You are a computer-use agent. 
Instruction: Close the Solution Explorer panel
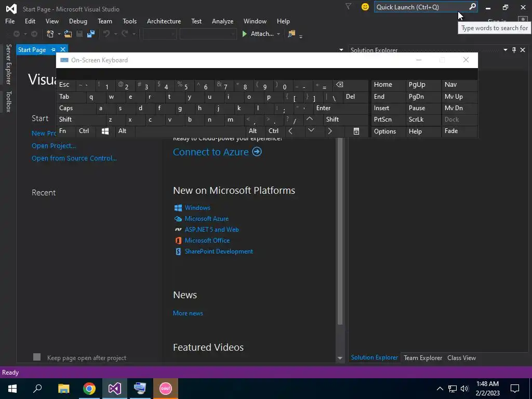pos(523,50)
